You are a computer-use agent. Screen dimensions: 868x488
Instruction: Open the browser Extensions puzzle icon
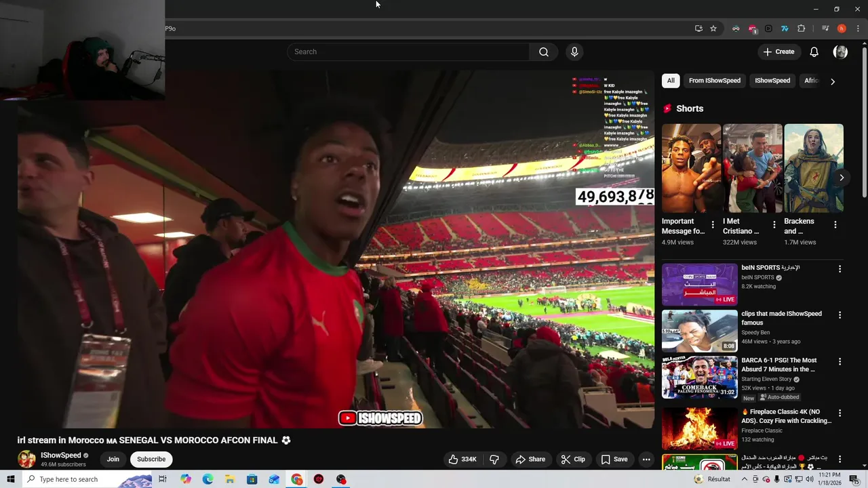coord(801,28)
